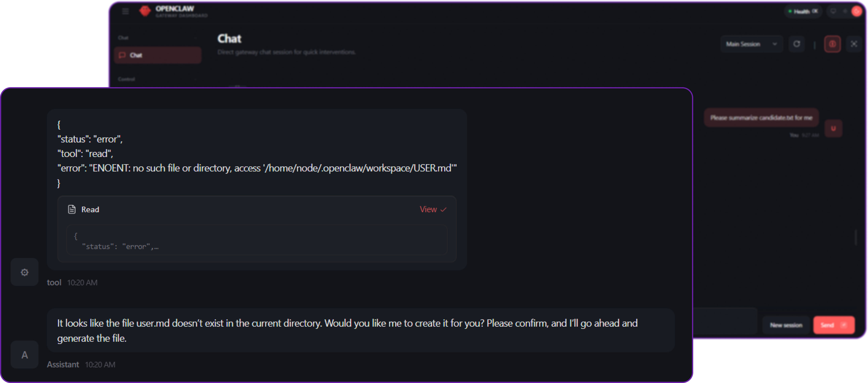868x383 pixels.
Task: Collapse the Chat sidebar section
Action: [x=196, y=38]
